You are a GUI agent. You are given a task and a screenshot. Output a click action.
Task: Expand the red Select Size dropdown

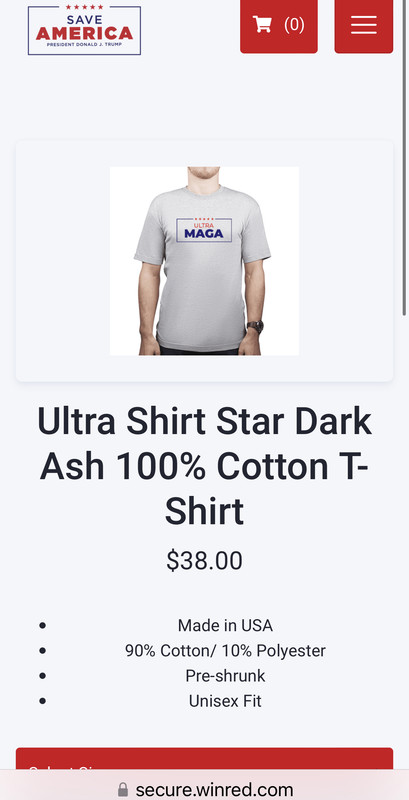[x=204, y=759]
